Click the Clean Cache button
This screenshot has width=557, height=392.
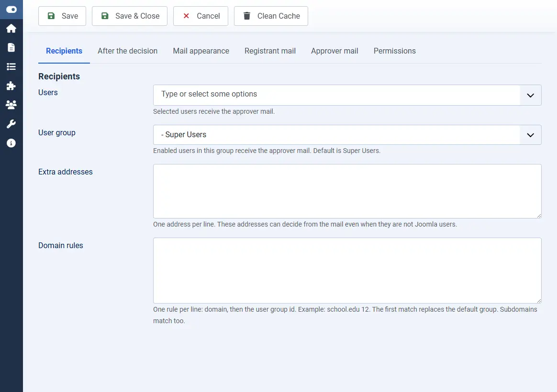tap(271, 16)
